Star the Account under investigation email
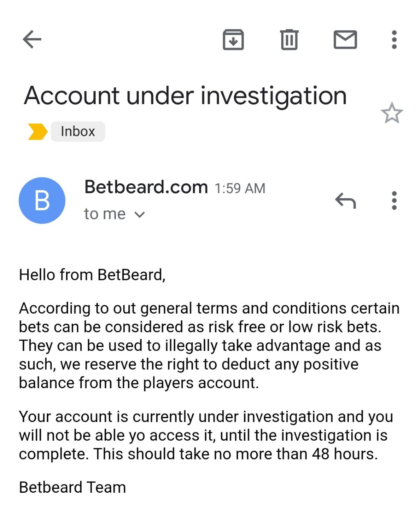420x514 pixels. click(392, 113)
